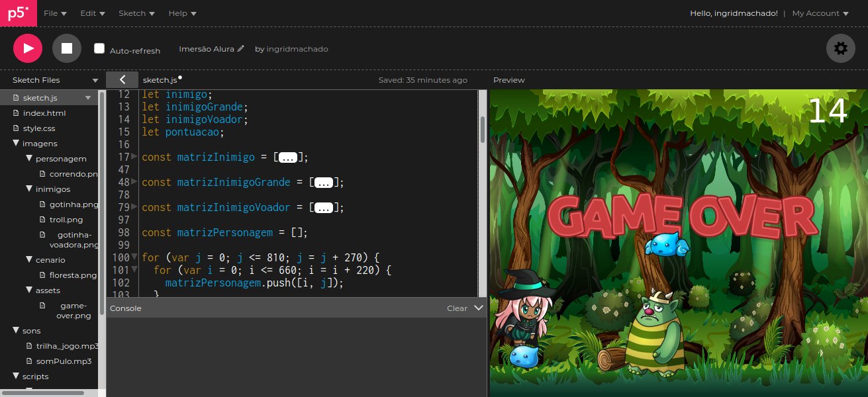Open the File menu
Viewport: 868px width, 397px height.
[x=55, y=13]
